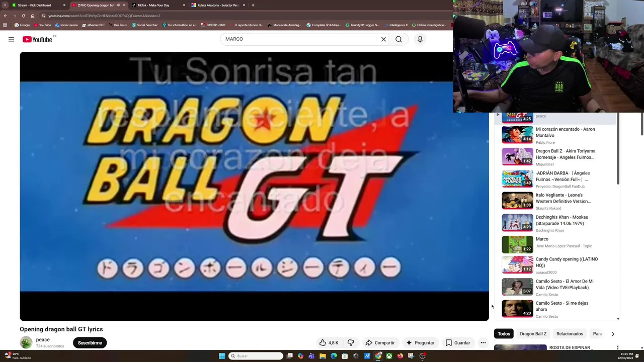Click the Dragon Ball GT video player
644x362 pixels.
click(x=254, y=186)
